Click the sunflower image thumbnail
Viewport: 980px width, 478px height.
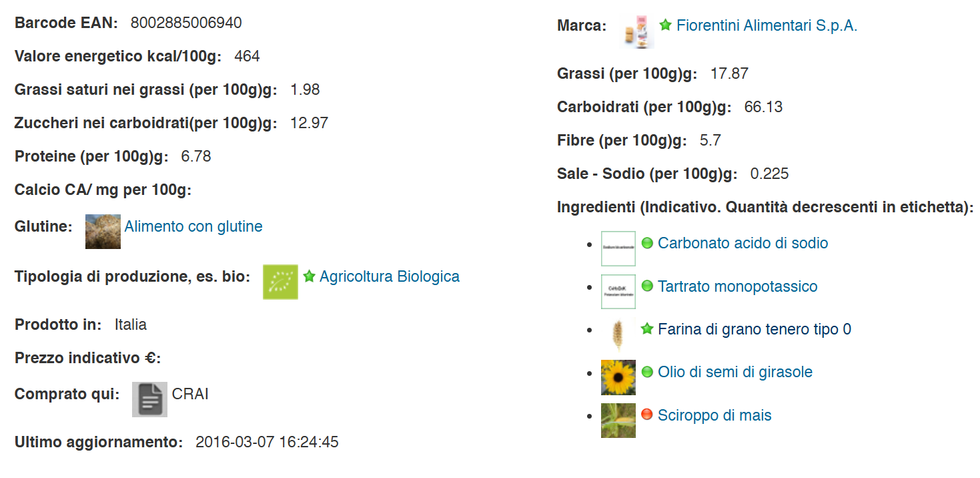[x=618, y=377]
